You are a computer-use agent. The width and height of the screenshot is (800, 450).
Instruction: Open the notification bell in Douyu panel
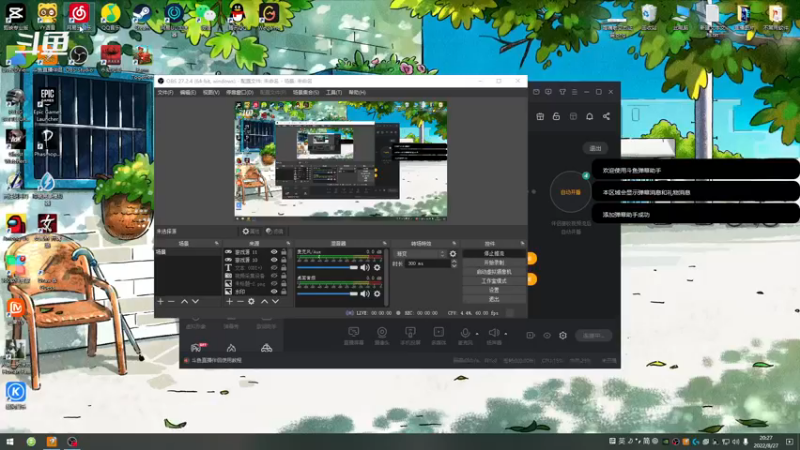[x=590, y=116]
